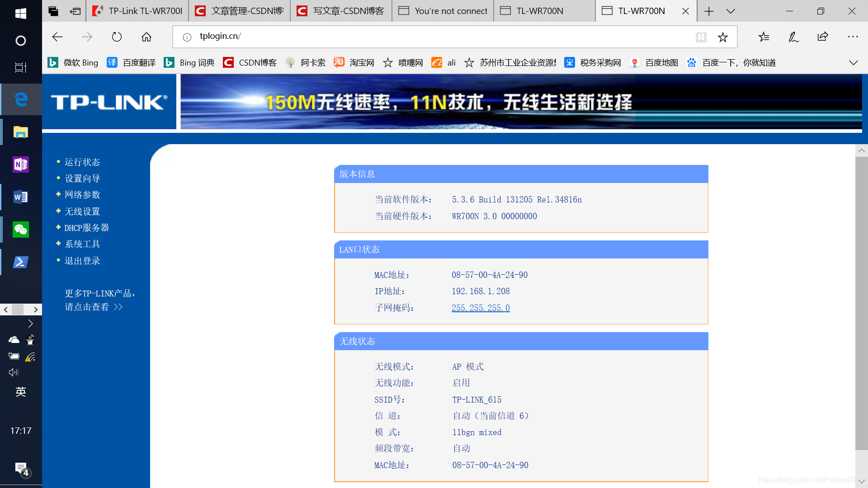Open Bing 词典 from the favorites bar
The width and height of the screenshot is (868, 488).
[x=197, y=62]
